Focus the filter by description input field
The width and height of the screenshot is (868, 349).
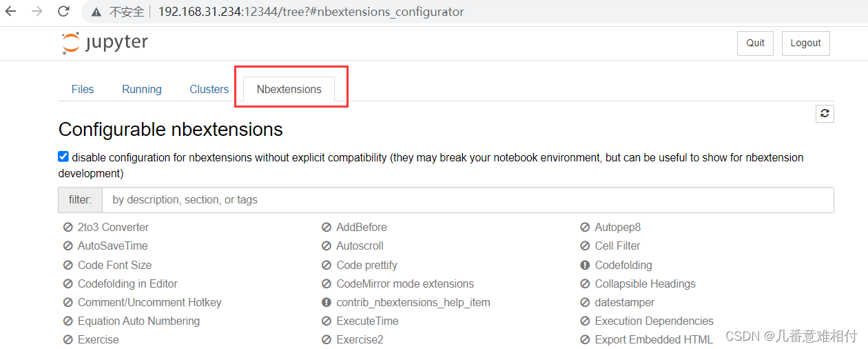pyautogui.click(x=468, y=200)
